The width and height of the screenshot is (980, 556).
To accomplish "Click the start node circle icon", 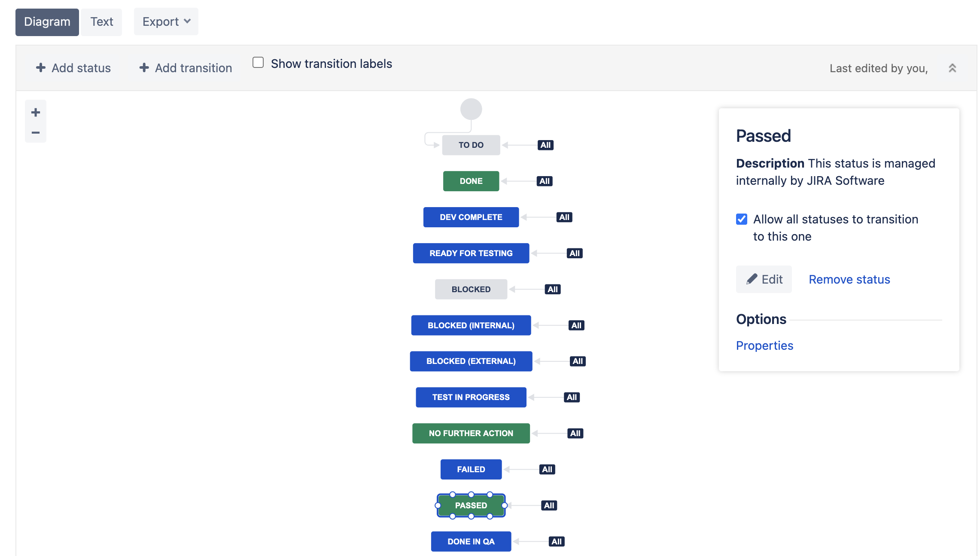I will 471,108.
